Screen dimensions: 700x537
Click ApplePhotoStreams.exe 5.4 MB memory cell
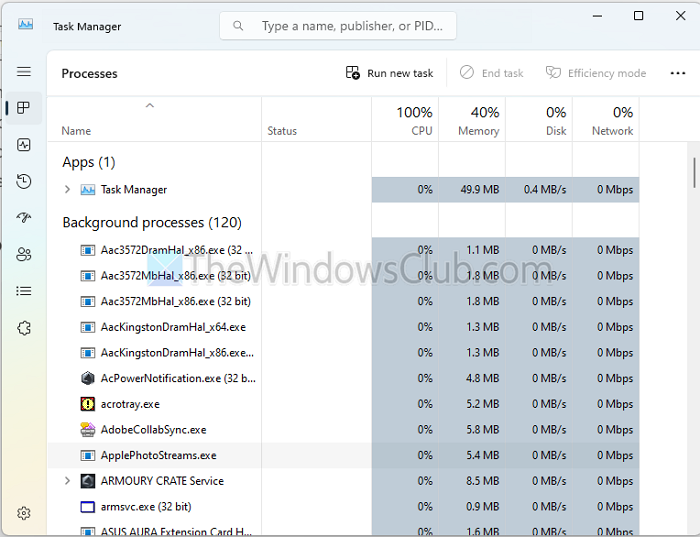pos(472,455)
